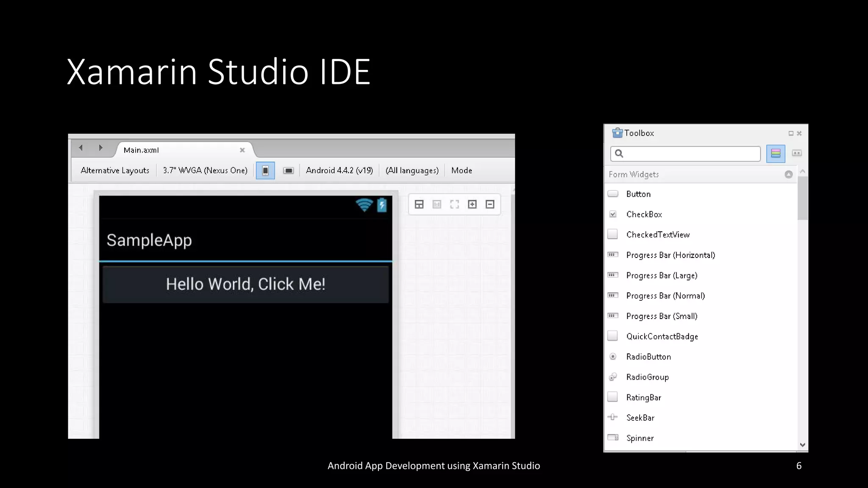Select Progress Bar (Small) widget
868x488 pixels.
tap(701, 316)
